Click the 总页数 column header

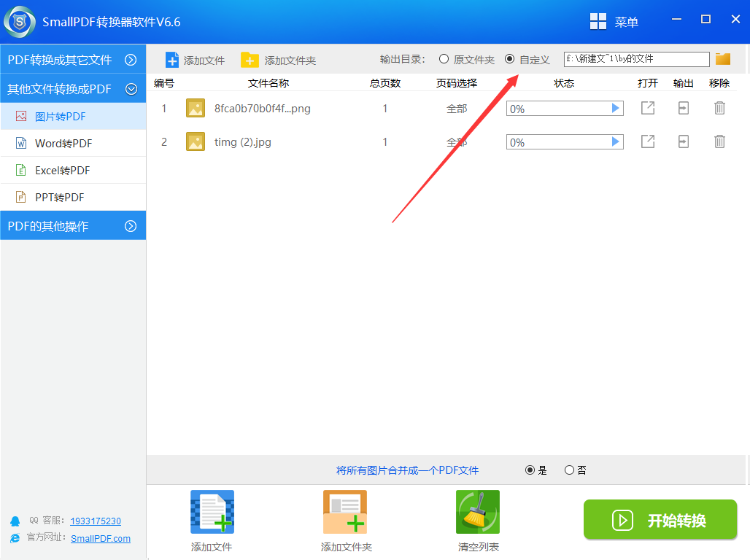[385, 83]
